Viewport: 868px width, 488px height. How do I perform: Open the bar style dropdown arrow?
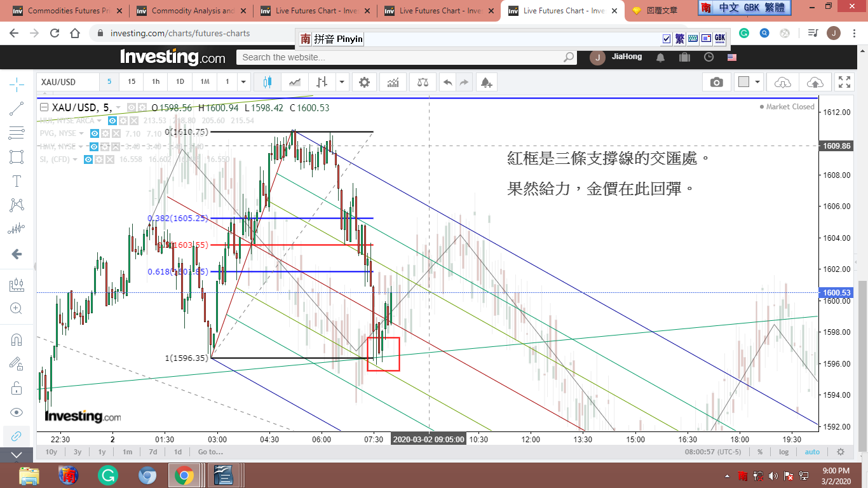(x=342, y=82)
